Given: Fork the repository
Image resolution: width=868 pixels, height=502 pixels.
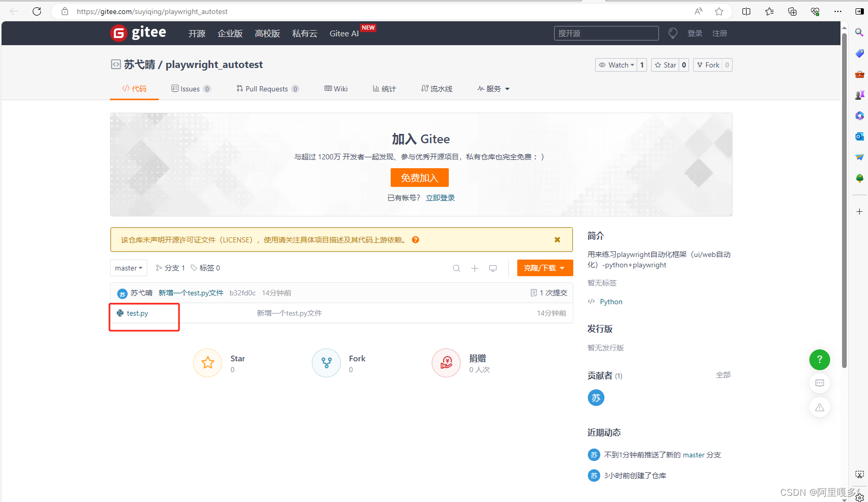Looking at the screenshot, I should tap(708, 65).
